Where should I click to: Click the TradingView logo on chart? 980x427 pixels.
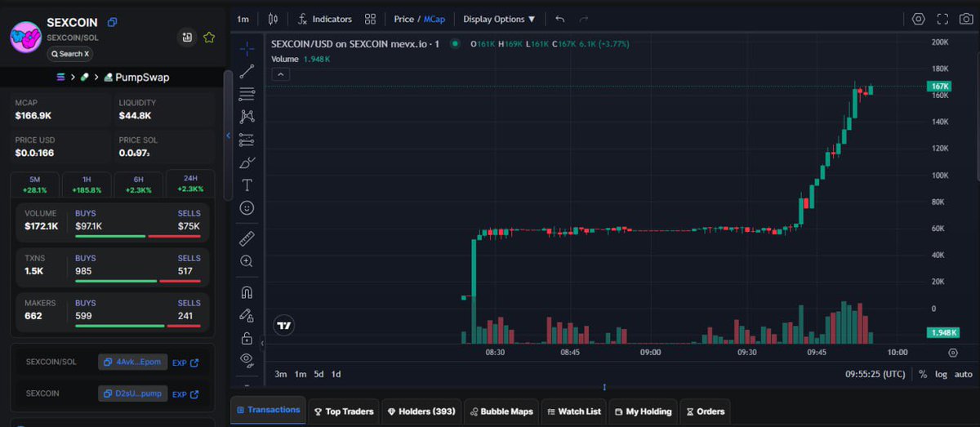click(283, 326)
